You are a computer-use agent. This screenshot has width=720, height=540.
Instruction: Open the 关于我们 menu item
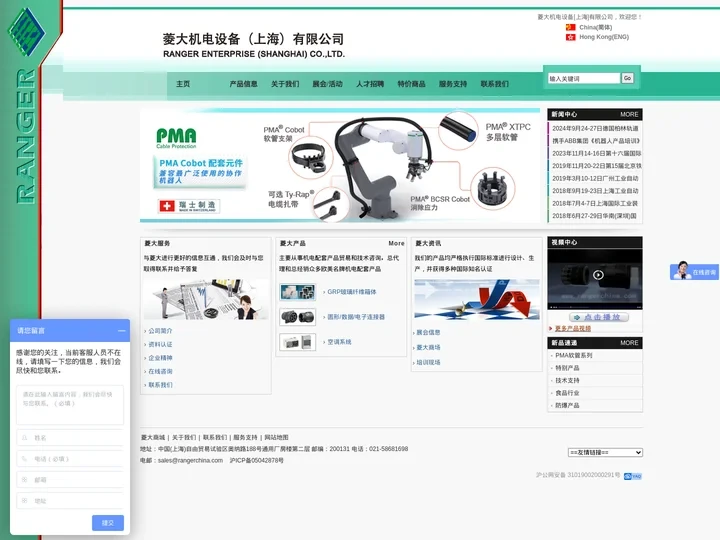[x=285, y=84]
